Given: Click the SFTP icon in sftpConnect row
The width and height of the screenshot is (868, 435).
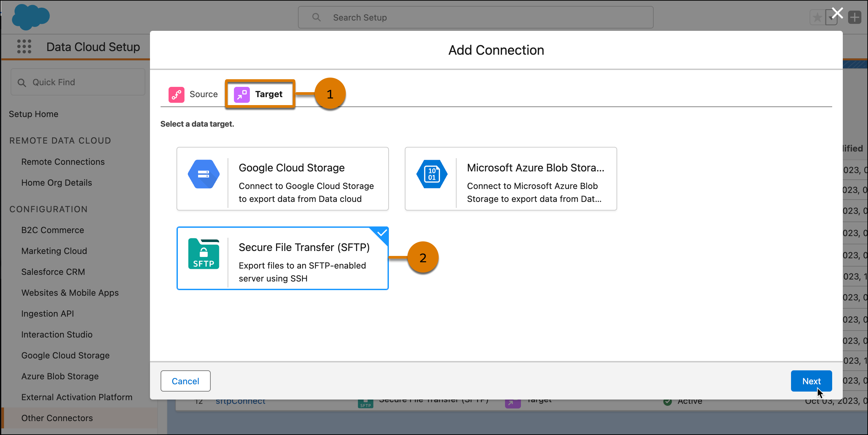Looking at the screenshot, I should click(365, 404).
